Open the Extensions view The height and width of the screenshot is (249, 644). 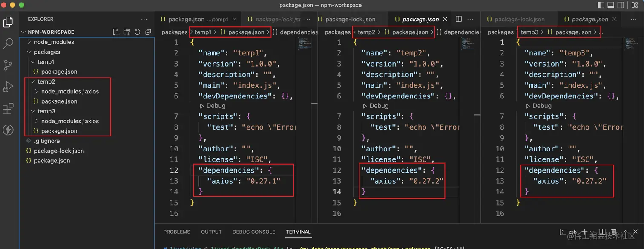9,108
